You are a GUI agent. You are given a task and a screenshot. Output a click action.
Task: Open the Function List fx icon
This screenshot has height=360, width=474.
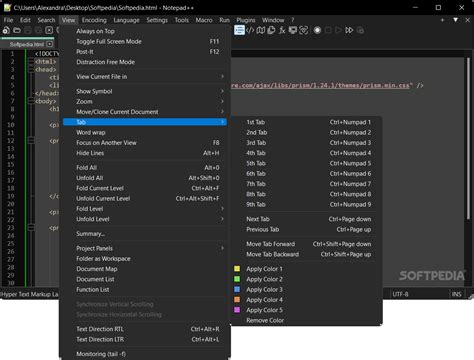282,30
